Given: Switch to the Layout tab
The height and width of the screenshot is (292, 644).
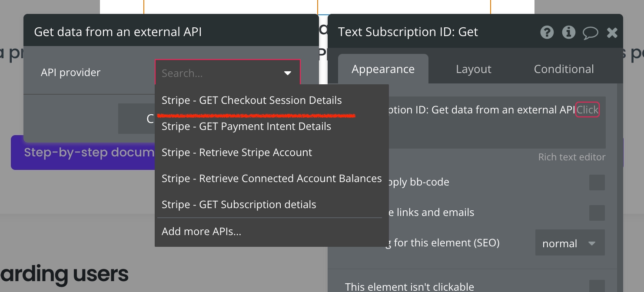Looking at the screenshot, I should 473,69.
